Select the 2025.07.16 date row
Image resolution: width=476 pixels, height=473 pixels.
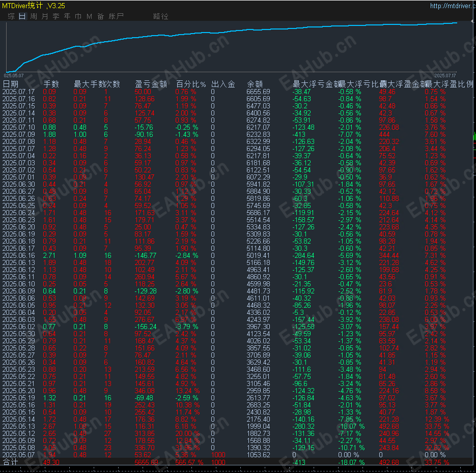click(x=18, y=99)
